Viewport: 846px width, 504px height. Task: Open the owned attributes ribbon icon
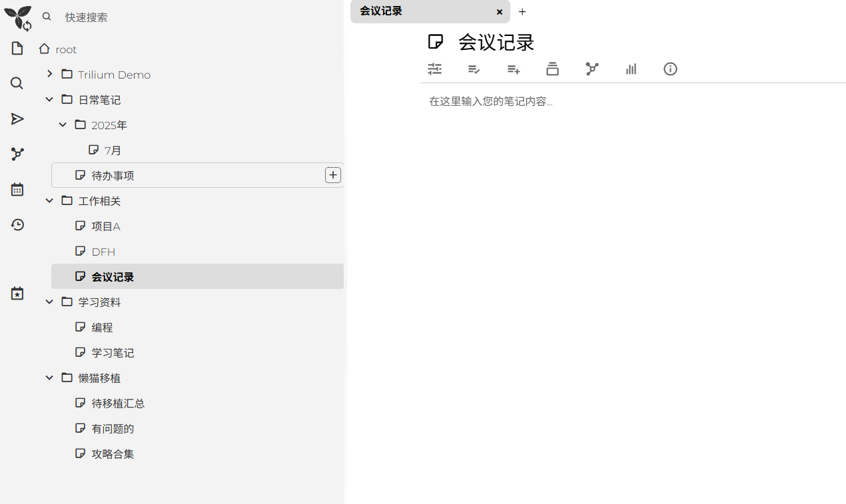pyautogui.click(x=474, y=69)
